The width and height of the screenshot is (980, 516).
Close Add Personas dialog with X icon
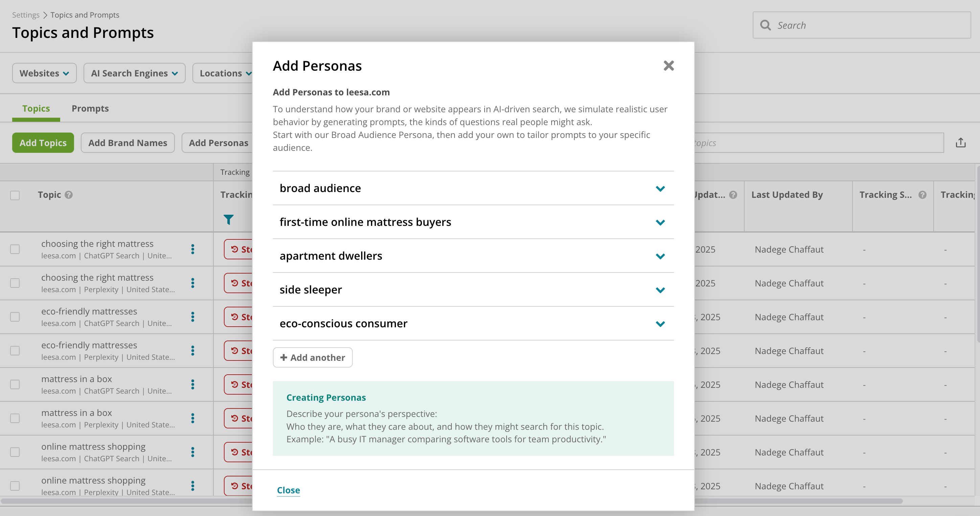coord(669,66)
